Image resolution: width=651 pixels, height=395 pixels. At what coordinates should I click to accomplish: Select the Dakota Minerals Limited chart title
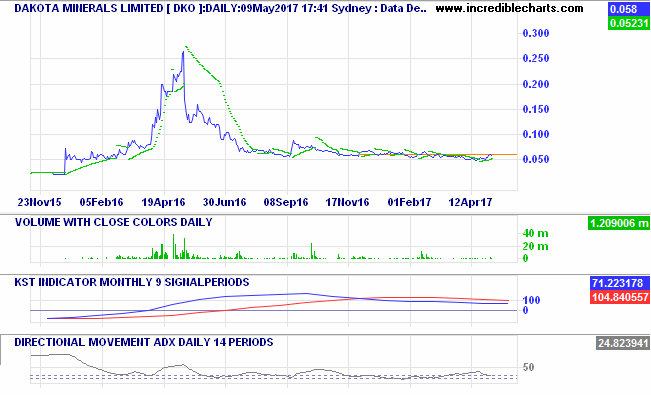tap(220, 8)
